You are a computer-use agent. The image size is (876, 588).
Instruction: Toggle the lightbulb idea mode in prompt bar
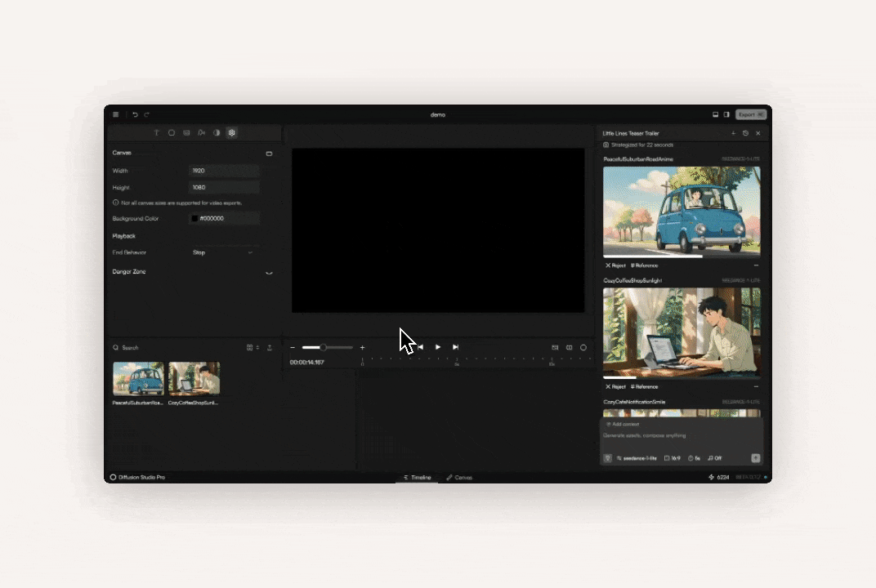[x=608, y=458]
